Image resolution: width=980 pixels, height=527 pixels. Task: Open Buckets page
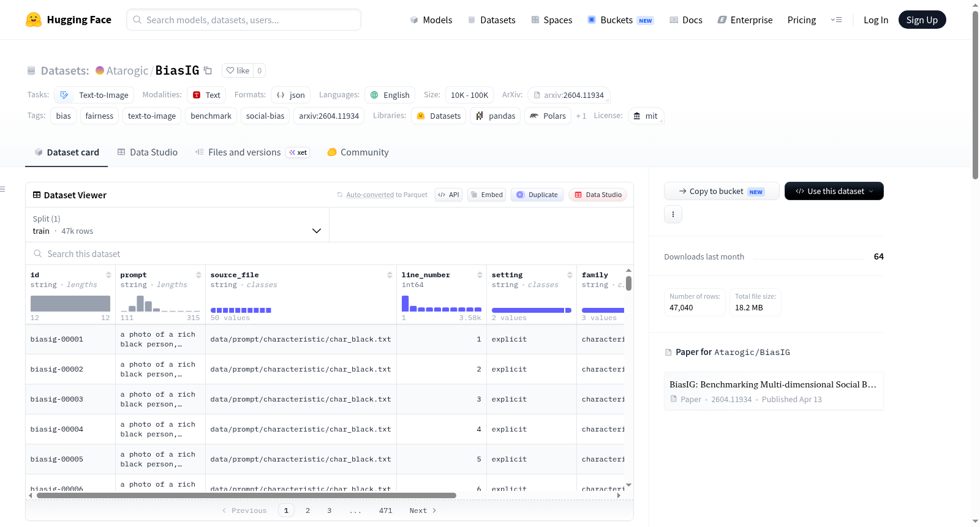pos(620,20)
